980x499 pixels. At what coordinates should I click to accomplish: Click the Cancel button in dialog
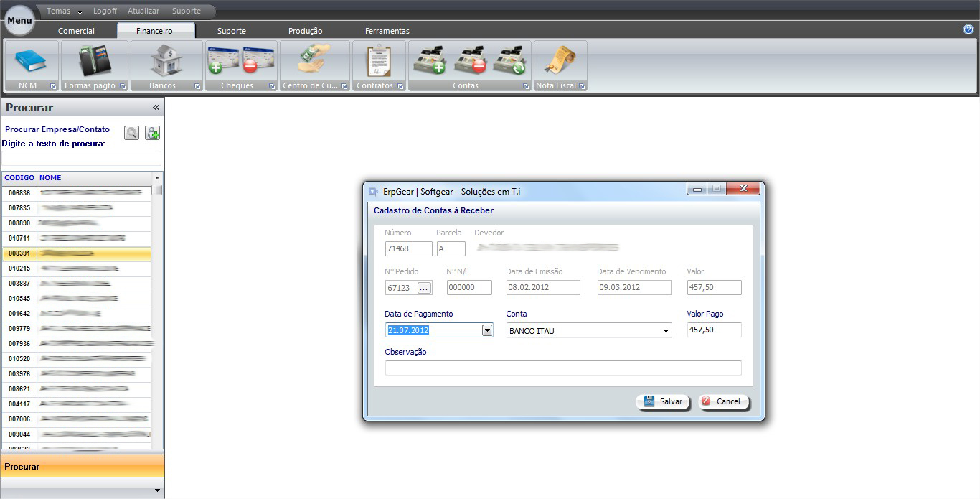pyautogui.click(x=724, y=401)
